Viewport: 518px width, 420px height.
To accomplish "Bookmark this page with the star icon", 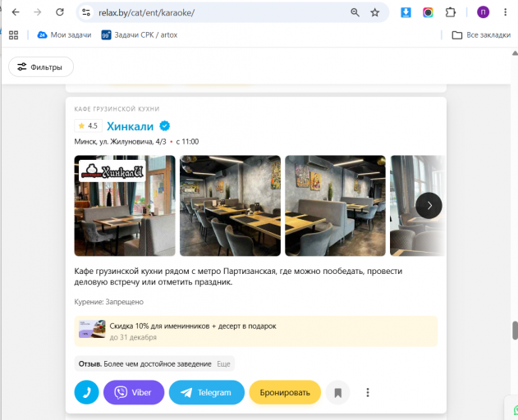I will click(x=374, y=12).
